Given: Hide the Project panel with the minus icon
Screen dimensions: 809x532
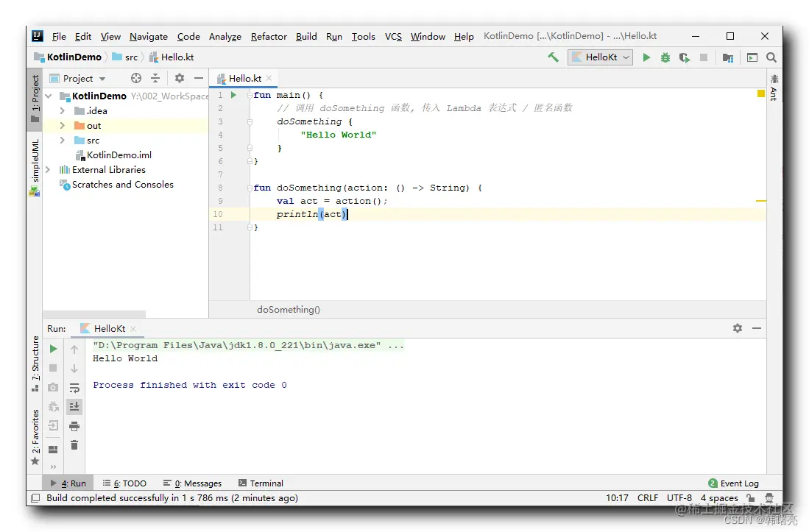Looking at the screenshot, I should [x=199, y=78].
